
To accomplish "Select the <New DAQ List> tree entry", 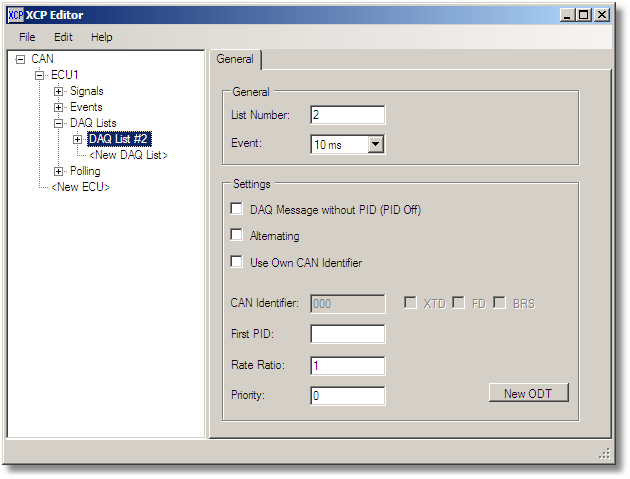I will (x=128, y=156).
